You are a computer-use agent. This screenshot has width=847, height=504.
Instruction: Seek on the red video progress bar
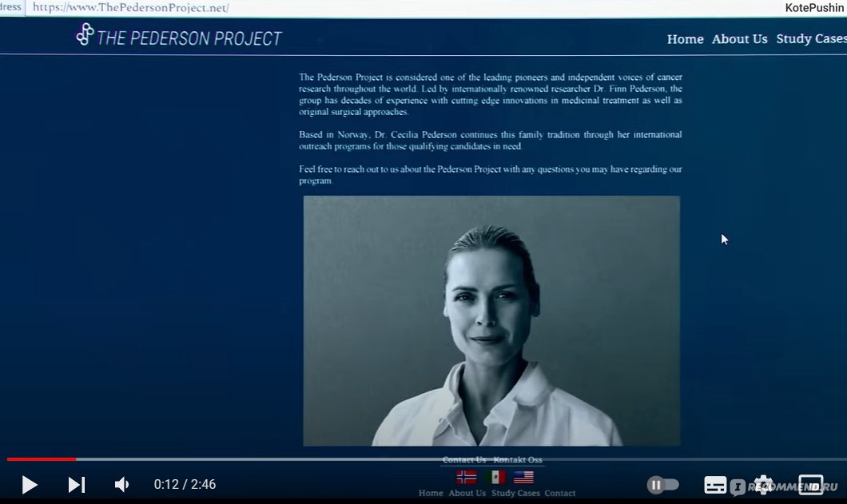(x=42, y=459)
